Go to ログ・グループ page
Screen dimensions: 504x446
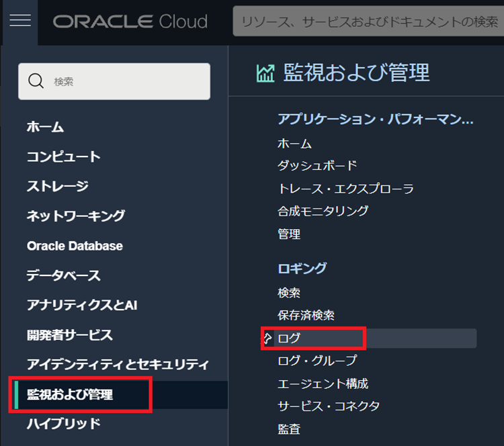coord(317,361)
